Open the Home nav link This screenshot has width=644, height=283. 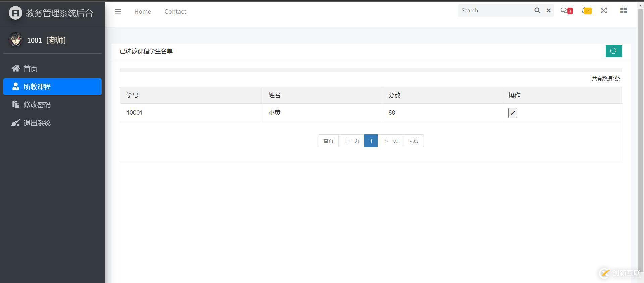point(143,12)
